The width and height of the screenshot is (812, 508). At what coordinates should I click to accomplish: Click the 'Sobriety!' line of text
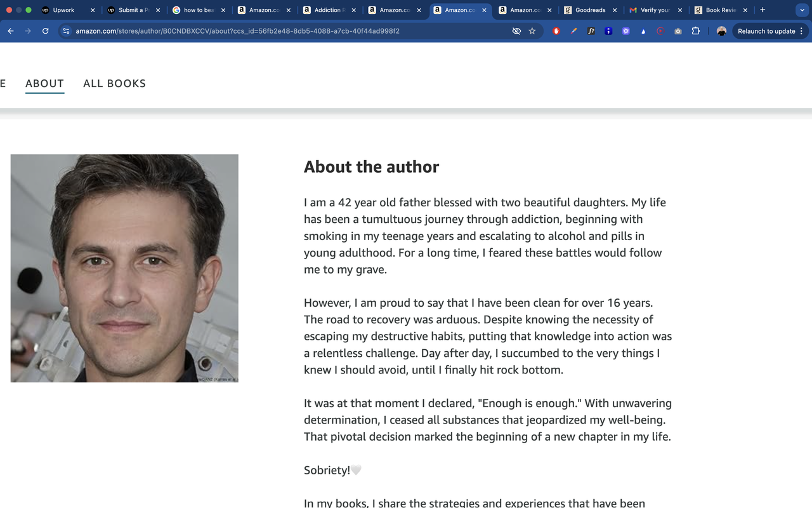click(x=332, y=470)
